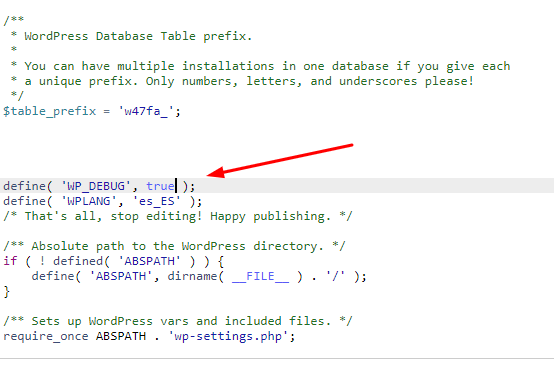This screenshot has height=378, width=554.
Task: Click the red arrow annotation head
Action: coord(215,172)
